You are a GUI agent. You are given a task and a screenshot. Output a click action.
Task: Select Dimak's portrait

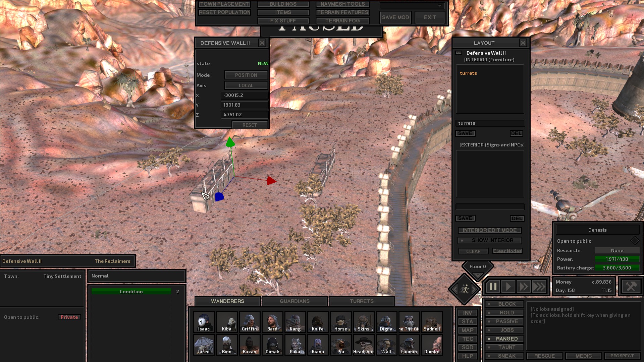[272, 345]
